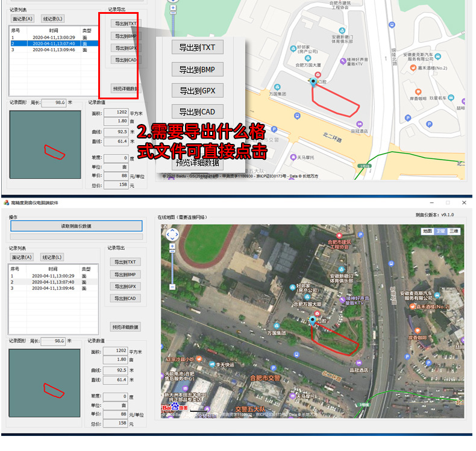Click 玖星名车 icon on street map
476x451 pixels.
coord(451,98)
